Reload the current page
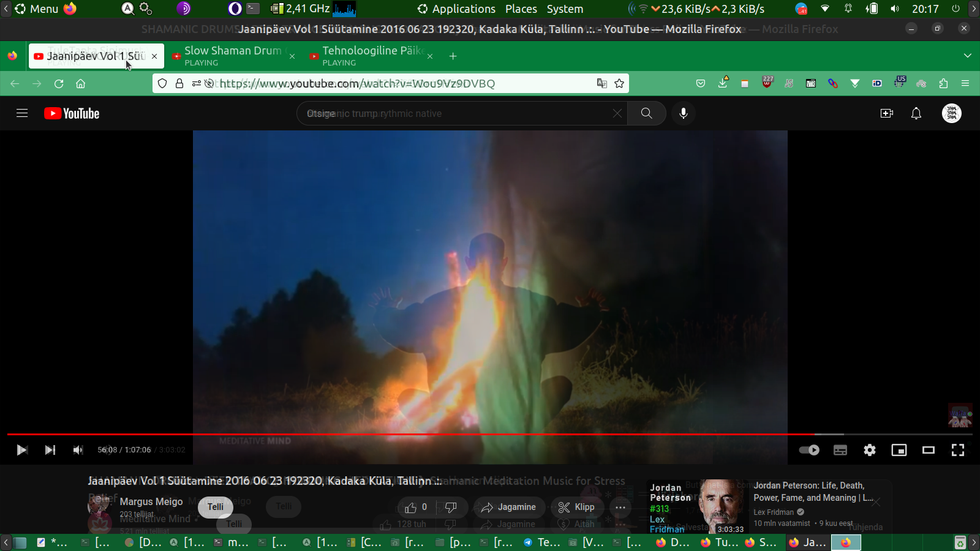Viewport: 980px width, 551px height. coord(59,84)
